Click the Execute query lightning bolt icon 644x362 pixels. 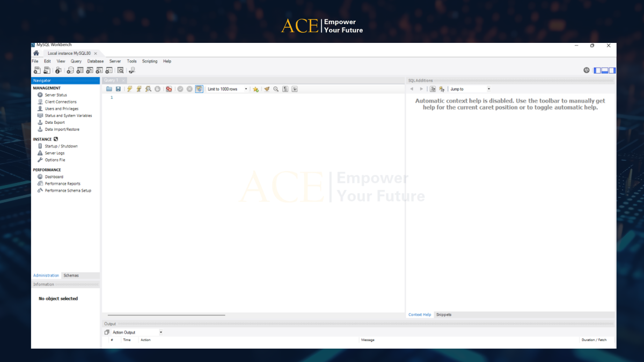pyautogui.click(x=130, y=89)
